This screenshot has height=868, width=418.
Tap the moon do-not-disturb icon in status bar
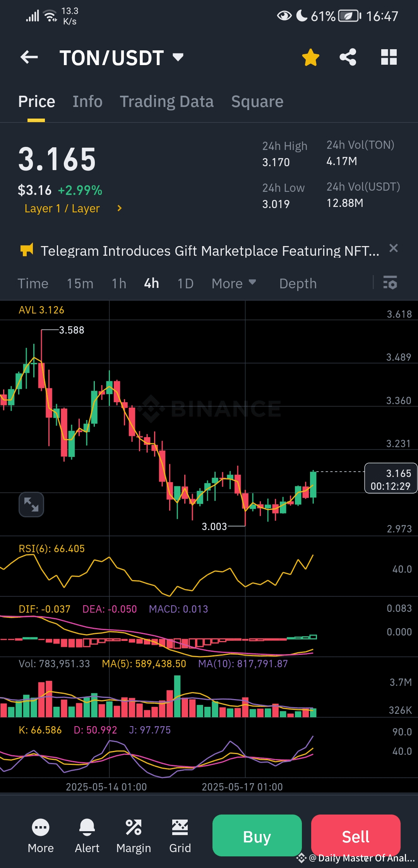click(302, 15)
